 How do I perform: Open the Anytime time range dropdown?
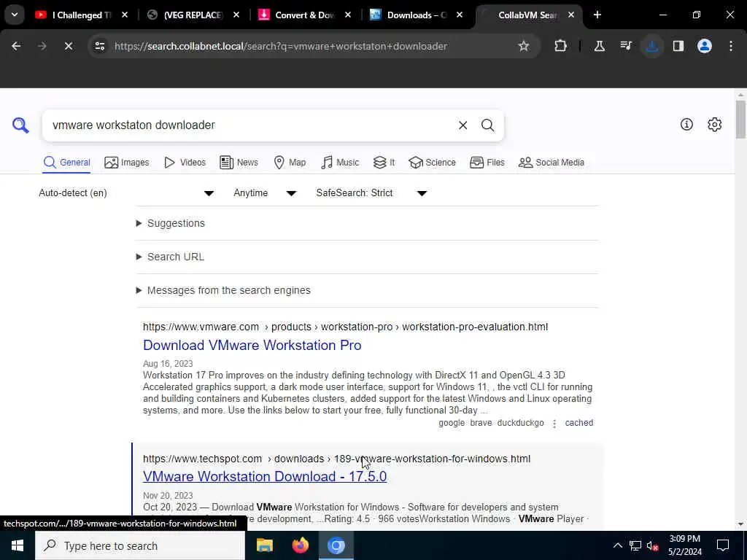(x=264, y=192)
